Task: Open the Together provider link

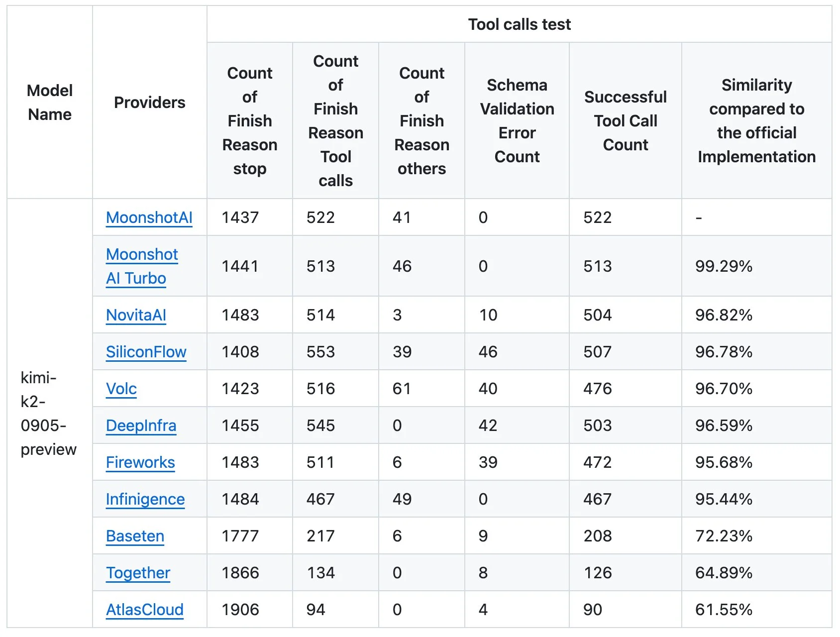Action: point(138,573)
